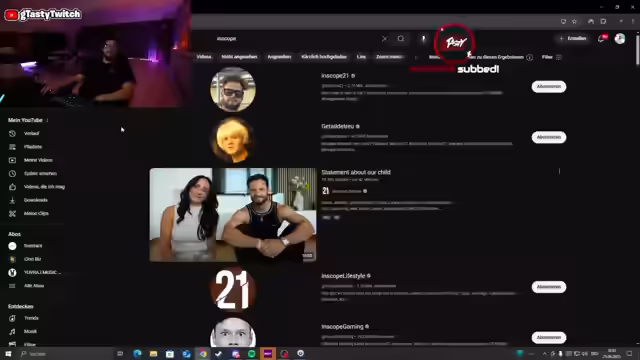This screenshot has height=360, width=640.
Task: Open the notifications bell
Action: tap(602, 38)
